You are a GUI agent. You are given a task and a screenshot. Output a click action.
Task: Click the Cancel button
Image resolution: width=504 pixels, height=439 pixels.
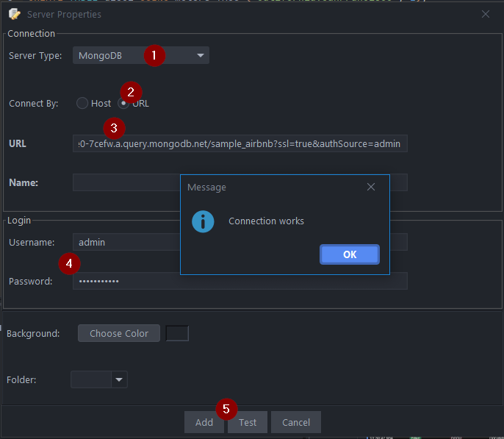296,422
